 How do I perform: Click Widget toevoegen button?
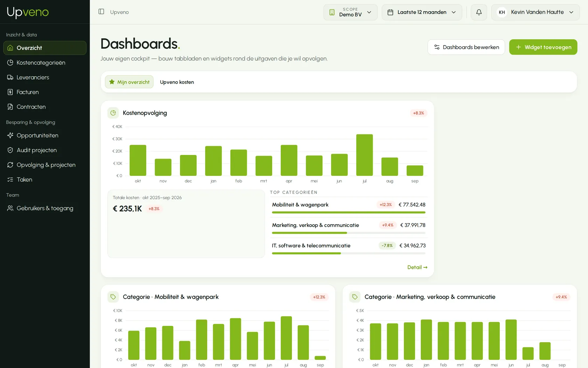click(543, 47)
